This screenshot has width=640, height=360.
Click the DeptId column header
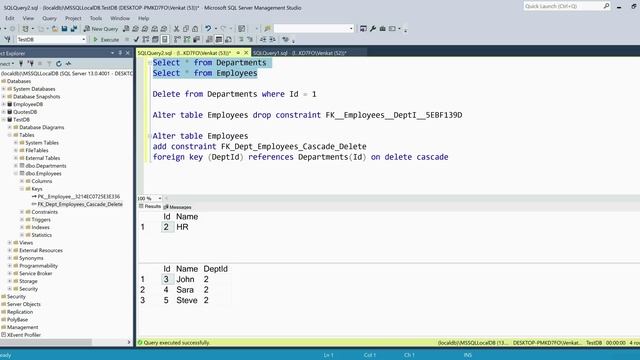point(216,269)
